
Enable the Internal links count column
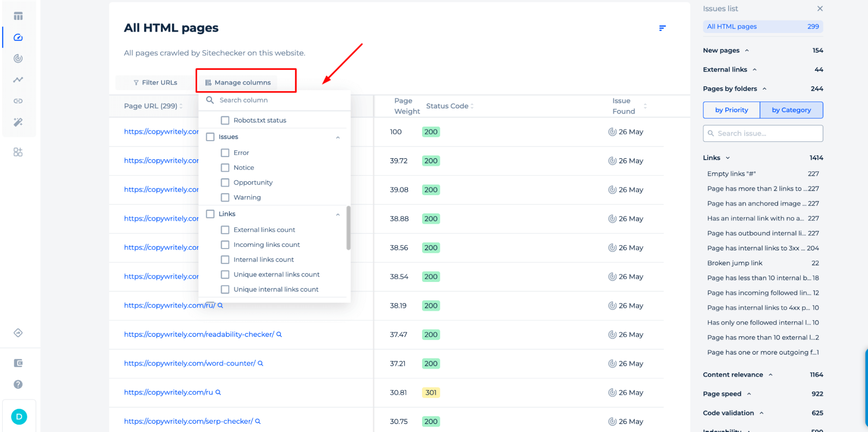225,259
